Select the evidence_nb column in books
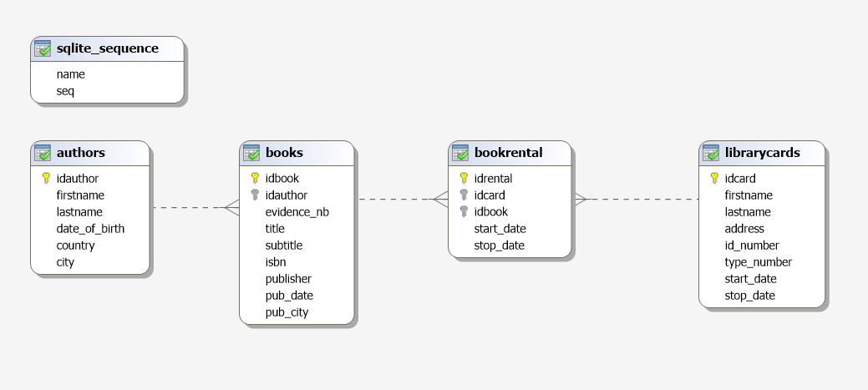Image resolution: width=868 pixels, height=390 pixels. click(297, 211)
